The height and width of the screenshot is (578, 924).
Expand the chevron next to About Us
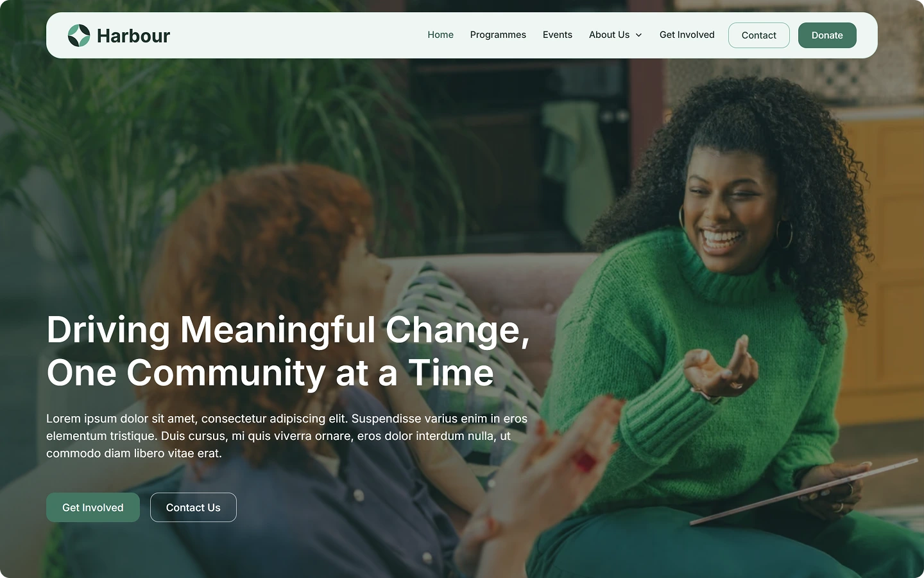(x=638, y=35)
